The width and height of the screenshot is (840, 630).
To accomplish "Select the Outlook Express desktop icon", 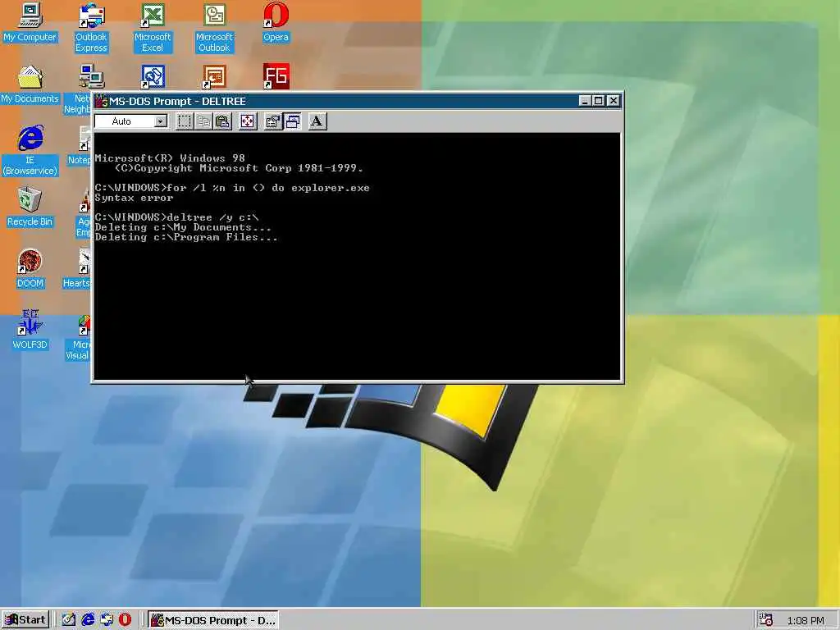I will pyautogui.click(x=91, y=28).
